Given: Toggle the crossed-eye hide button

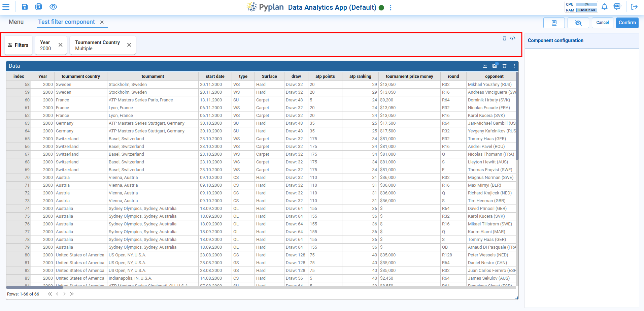Looking at the screenshot, I should click(578, 23).
